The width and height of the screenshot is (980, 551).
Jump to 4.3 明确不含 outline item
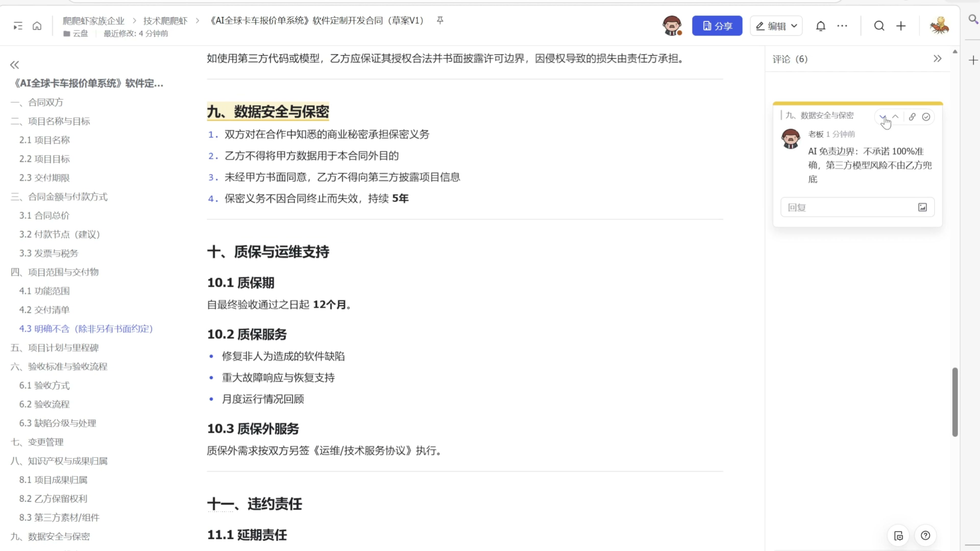click(86, 329)
